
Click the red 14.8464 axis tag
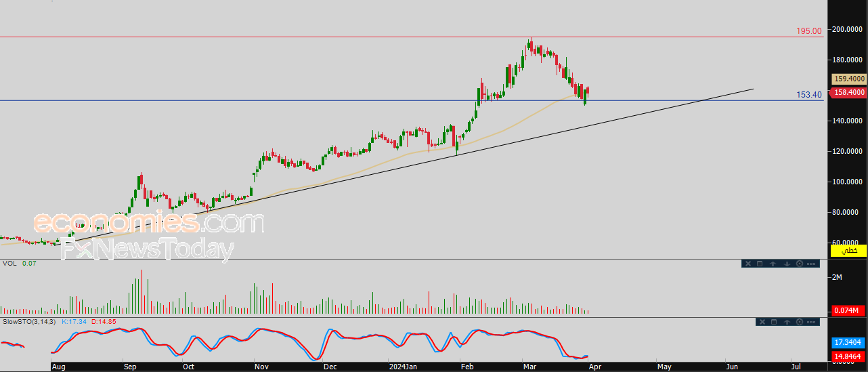click(x=849, y=356)
